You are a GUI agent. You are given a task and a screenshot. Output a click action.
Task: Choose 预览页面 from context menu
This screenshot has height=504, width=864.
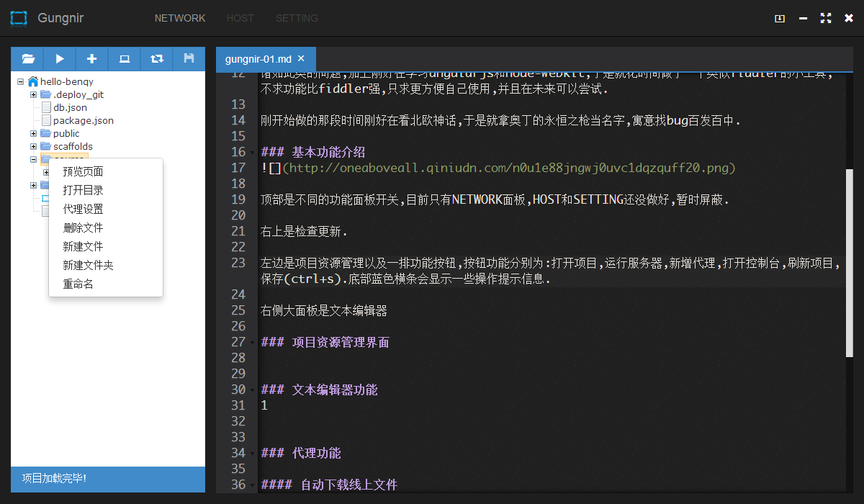point(106,171)
